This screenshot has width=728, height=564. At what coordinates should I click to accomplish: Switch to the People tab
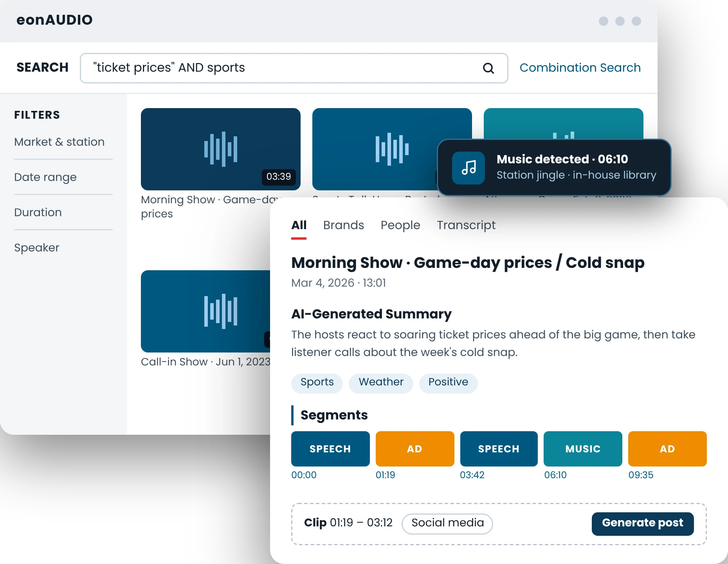(400, 225)
